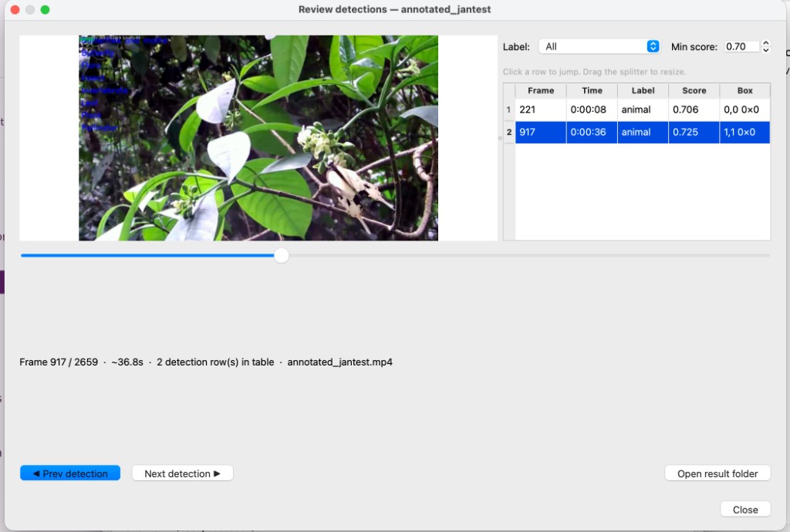The width and height of the screenshot is (790, 532).
Task: Click the row number 2 cell
Action: point(509,132)
